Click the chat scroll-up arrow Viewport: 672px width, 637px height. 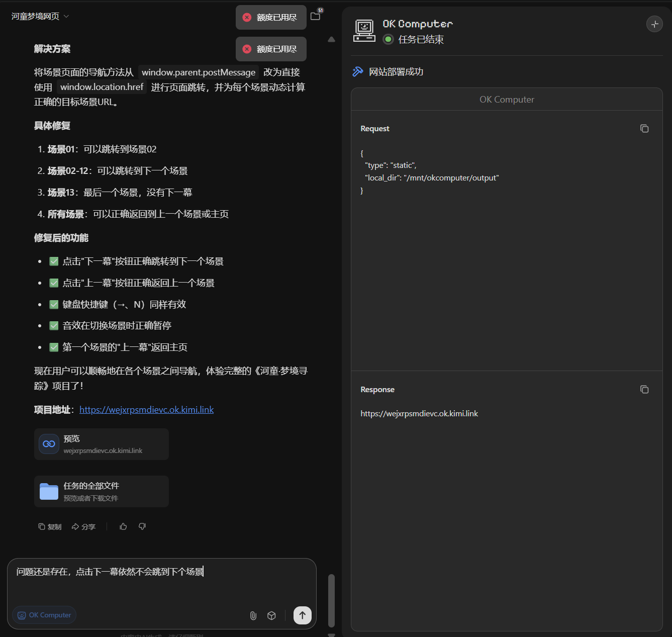click(331, 39)
